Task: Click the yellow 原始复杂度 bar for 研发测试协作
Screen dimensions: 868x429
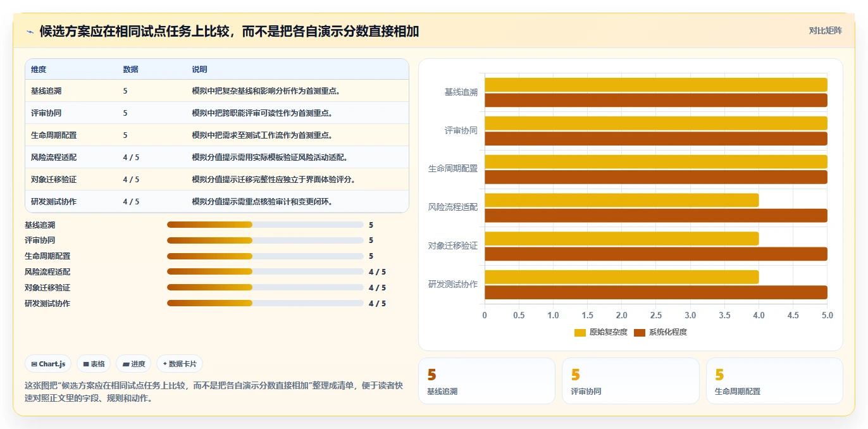Action: pos(622,277)
